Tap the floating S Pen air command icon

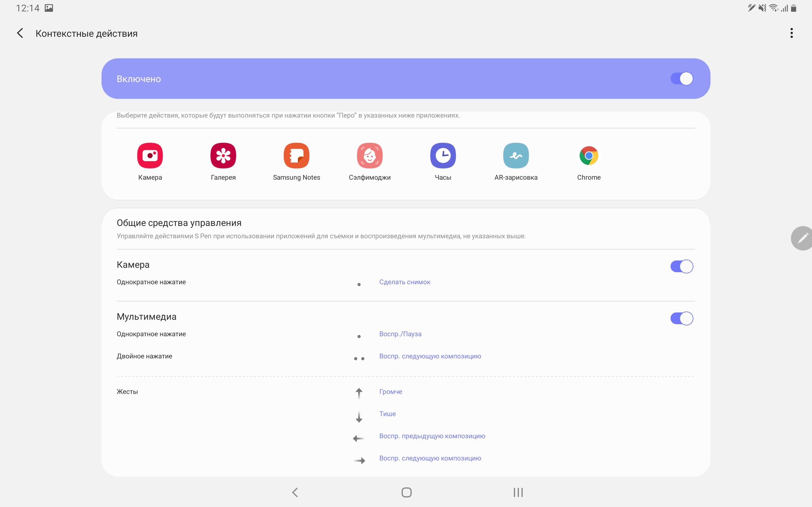click(802, 238)
